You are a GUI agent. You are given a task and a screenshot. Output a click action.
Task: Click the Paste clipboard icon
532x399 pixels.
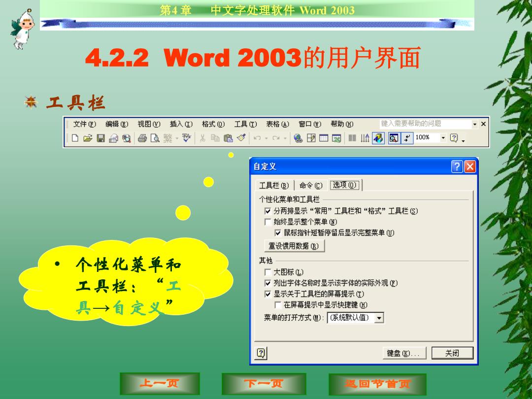tap(228, 138)
